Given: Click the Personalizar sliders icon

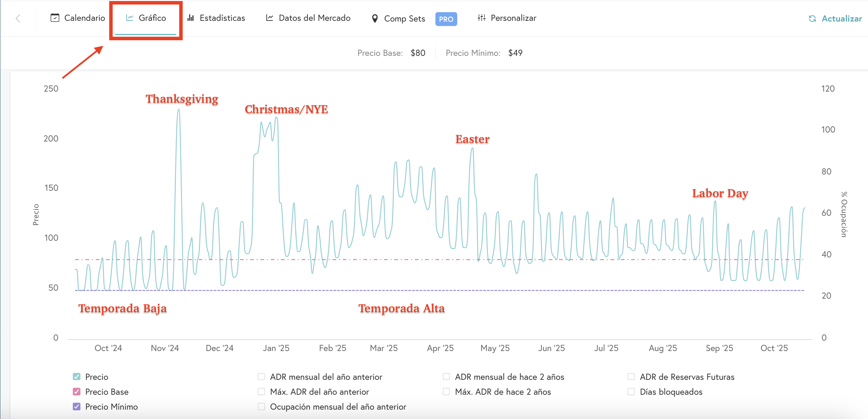Looking at the screenshot, I should (x=481, y=18).
